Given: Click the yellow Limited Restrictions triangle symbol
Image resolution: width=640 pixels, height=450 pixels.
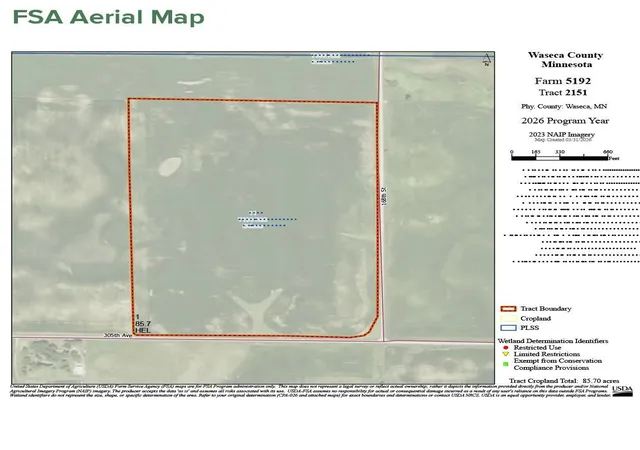Looking at the screenshot, I should 506,354.
